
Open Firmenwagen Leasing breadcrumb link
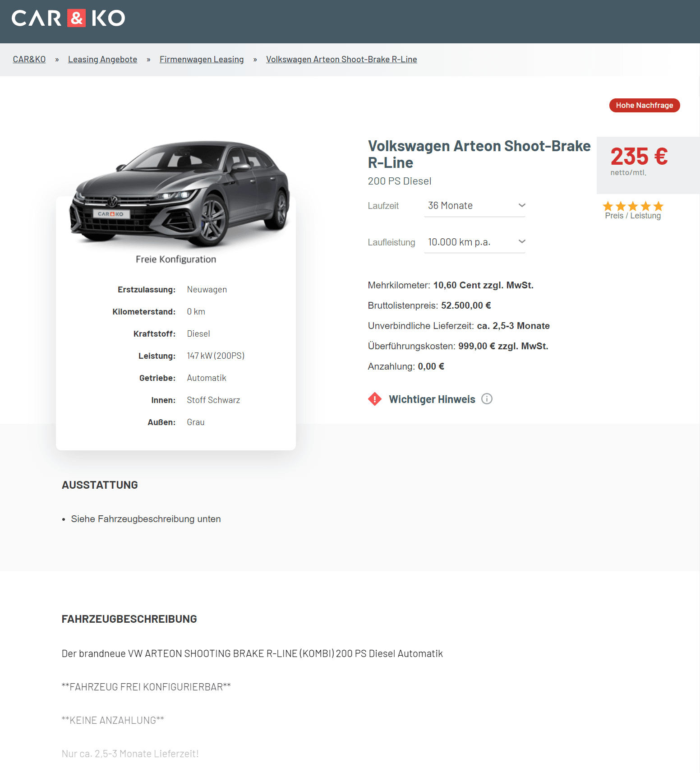pyautogui.click(x=202, y=60)
